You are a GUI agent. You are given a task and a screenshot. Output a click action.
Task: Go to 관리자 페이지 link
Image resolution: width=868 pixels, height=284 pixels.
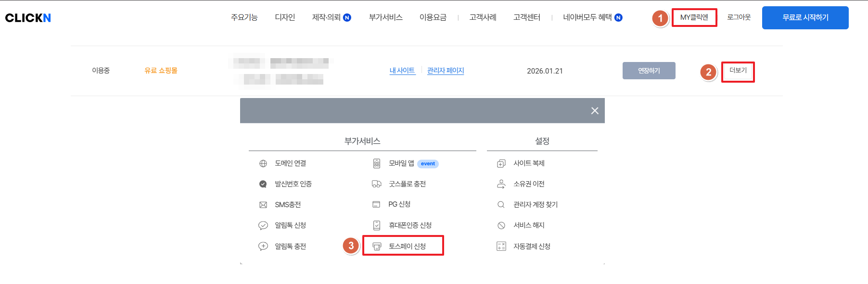[446, 71]
